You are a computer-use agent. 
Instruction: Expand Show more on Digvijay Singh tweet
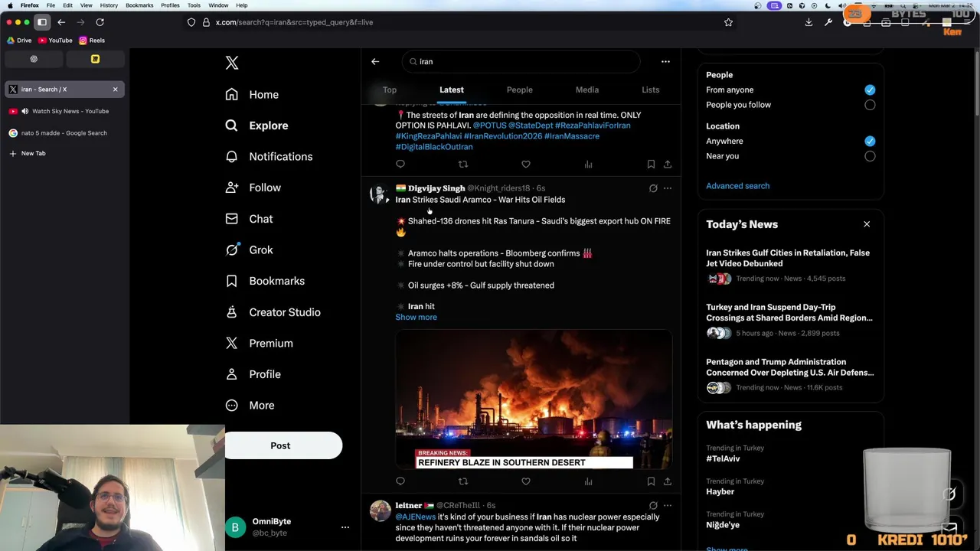coord(416,317)
